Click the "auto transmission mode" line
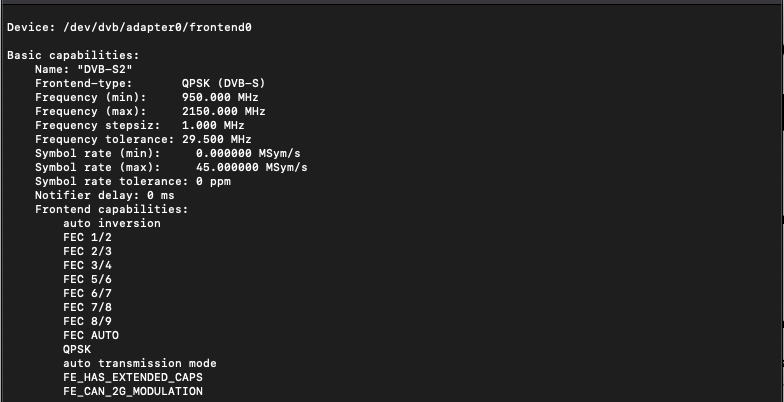784x402 pixels. coord(140,363)
